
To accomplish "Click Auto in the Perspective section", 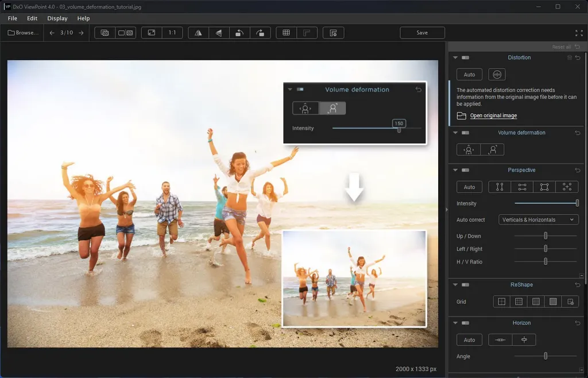I will pyautogui.click(x=469, y=187).
